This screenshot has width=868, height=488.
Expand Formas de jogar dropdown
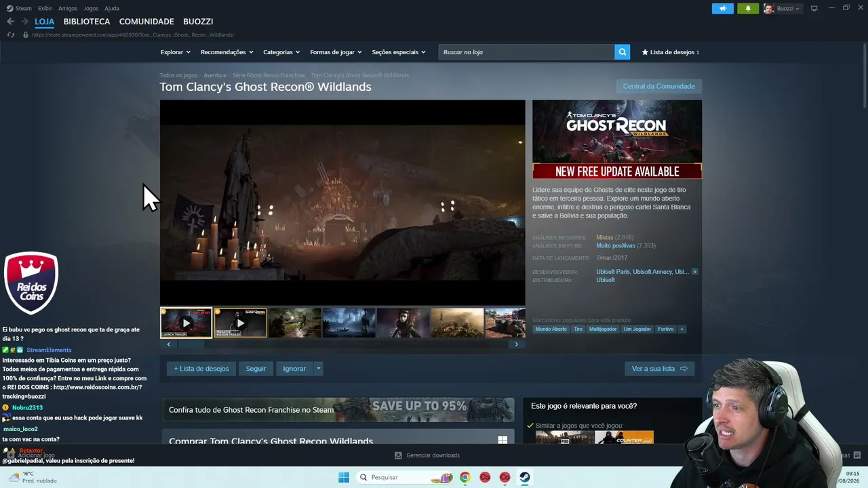click(x=336, y=52)
